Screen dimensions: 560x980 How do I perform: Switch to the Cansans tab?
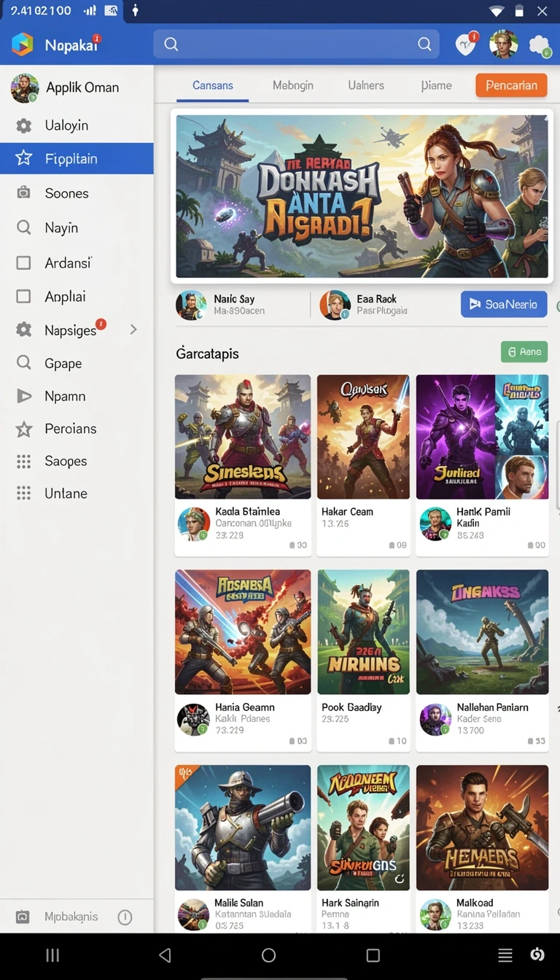[213, 85]
